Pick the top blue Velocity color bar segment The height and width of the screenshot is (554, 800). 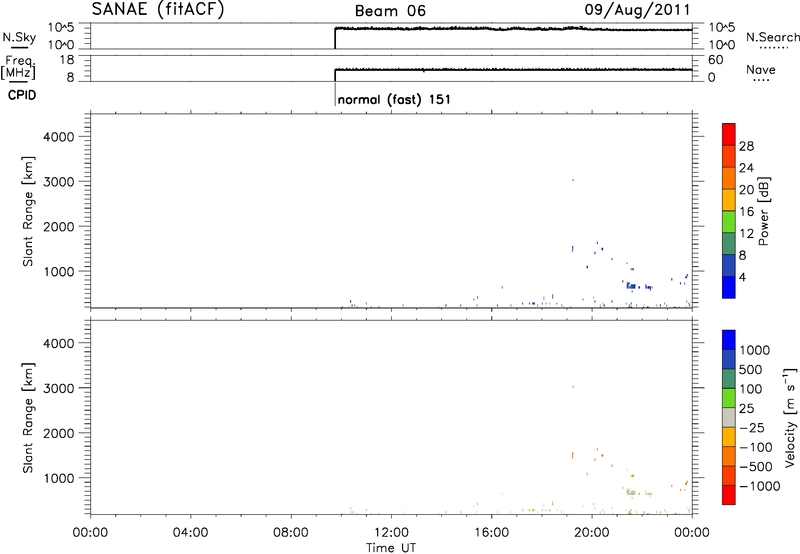click(x=728, y=339)
